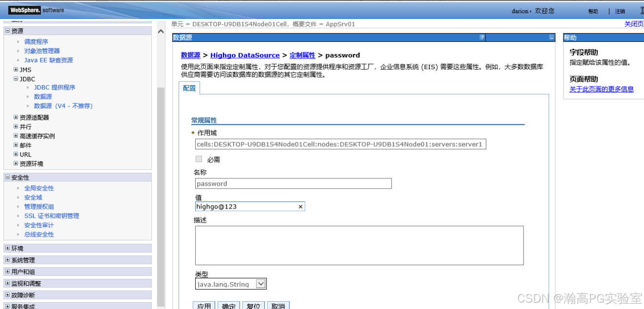The image size is (644, 309).
Task: Collapse the 资源 section
Action: [7, 31]
